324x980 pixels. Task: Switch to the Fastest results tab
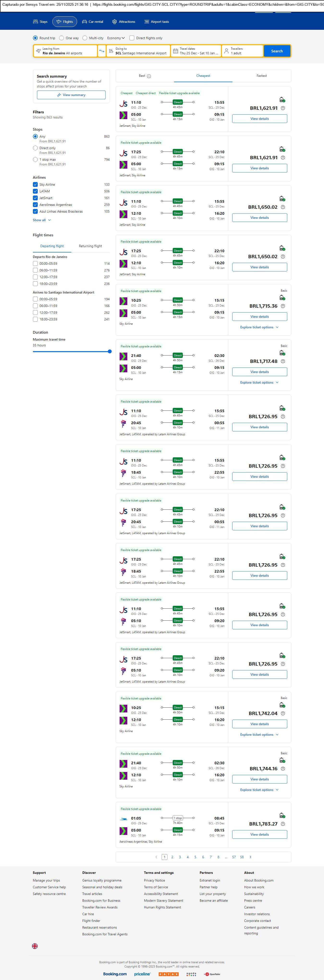coord(262,76)
